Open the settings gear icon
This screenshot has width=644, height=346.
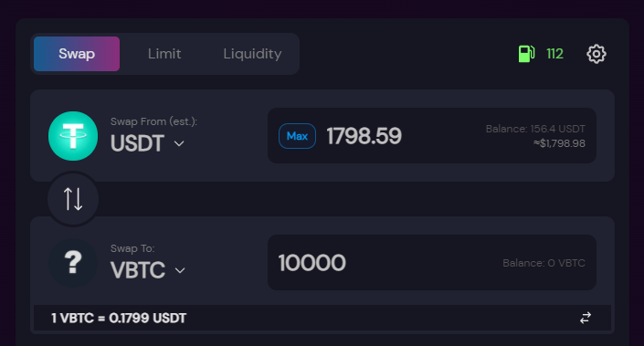596,54
